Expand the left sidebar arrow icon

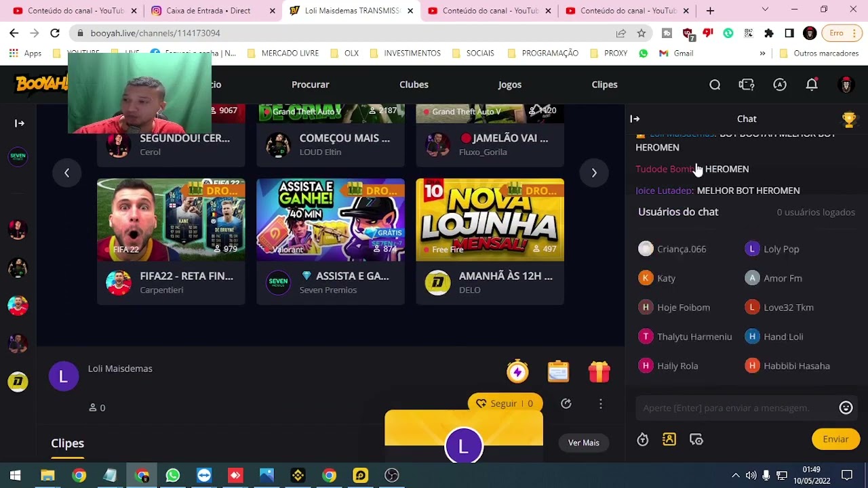click(x=19, y=123)
